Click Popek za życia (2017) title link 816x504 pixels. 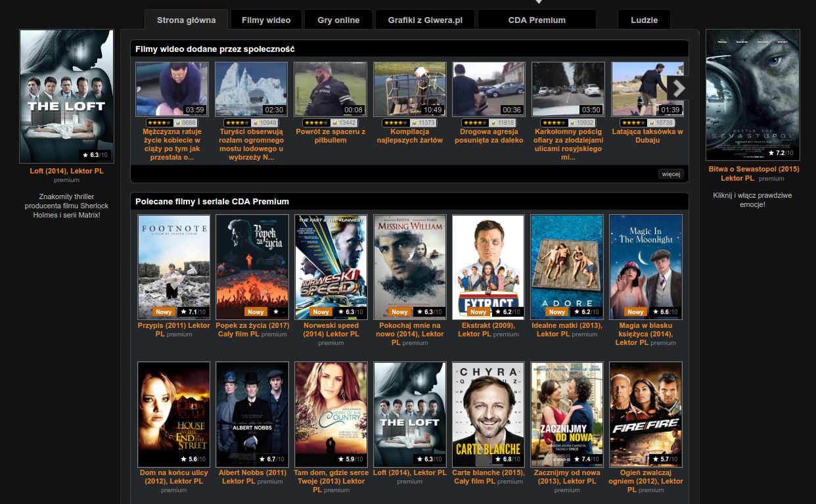point(252,329)
